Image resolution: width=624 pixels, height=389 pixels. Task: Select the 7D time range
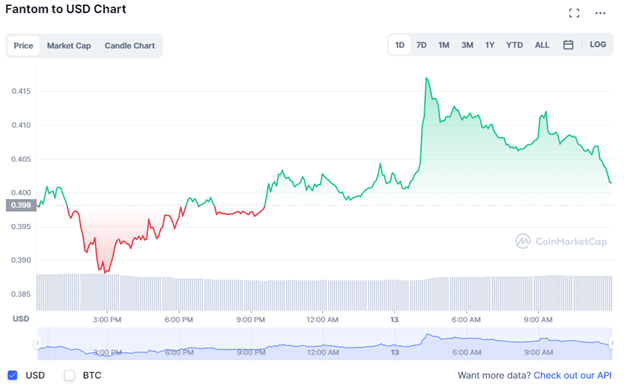point(421,45)
